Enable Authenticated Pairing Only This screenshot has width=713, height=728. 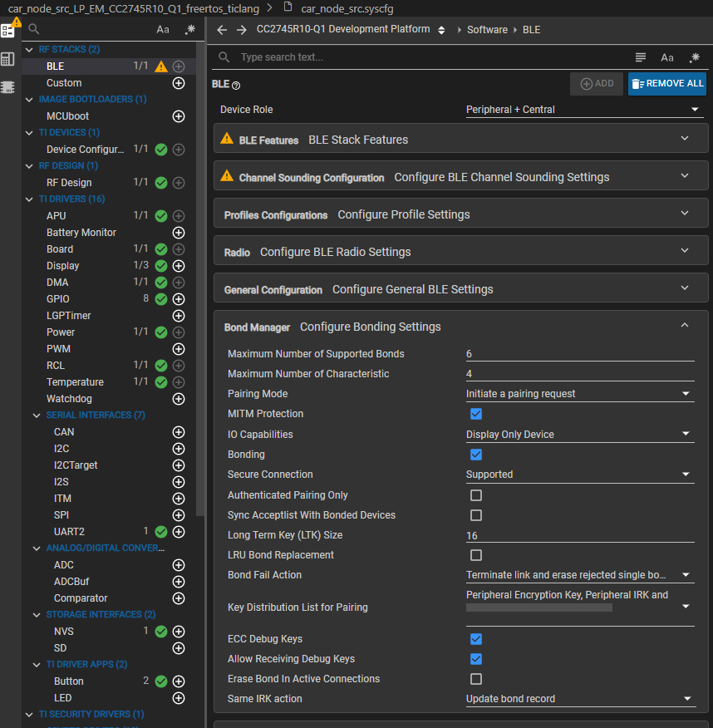[476, 494]
